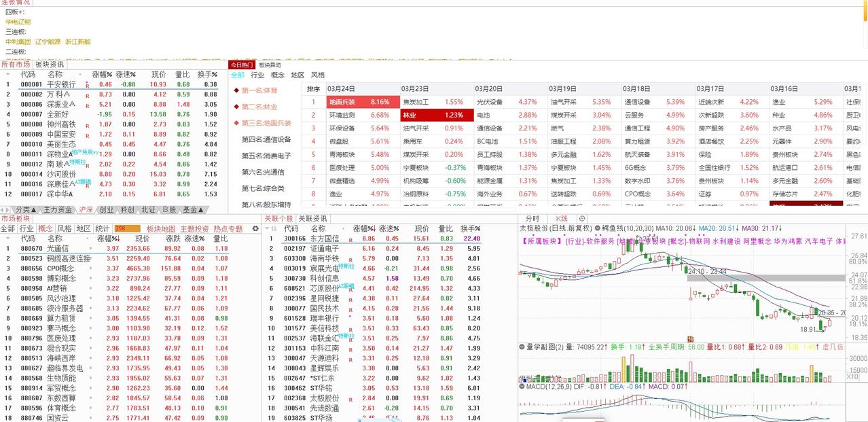
Task: Click the purple tag beside 深物业A
Action: [x=85, y=151]
